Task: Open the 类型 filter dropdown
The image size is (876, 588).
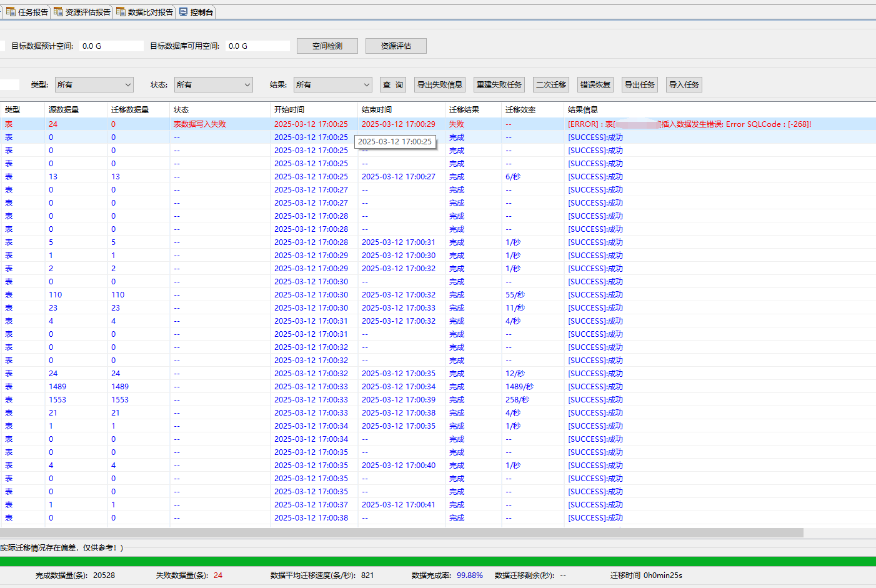Action: [94, 84]
